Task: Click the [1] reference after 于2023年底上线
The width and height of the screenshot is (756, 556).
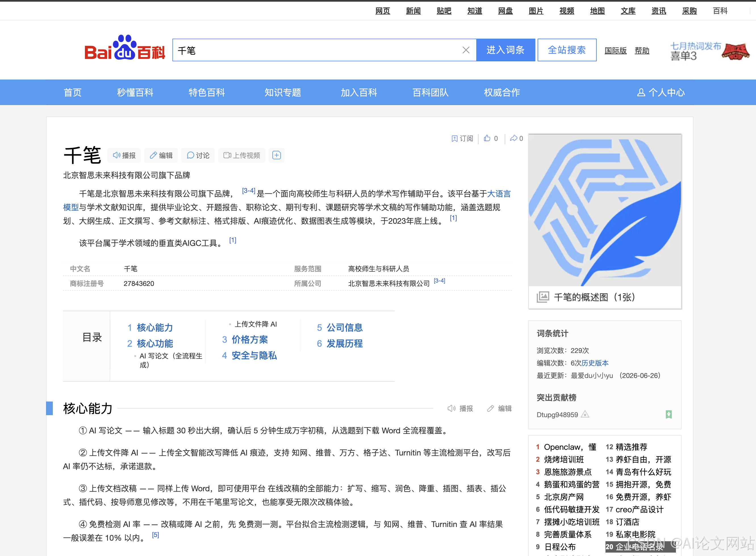Action: pyautogui.click(x=453, y=218)
